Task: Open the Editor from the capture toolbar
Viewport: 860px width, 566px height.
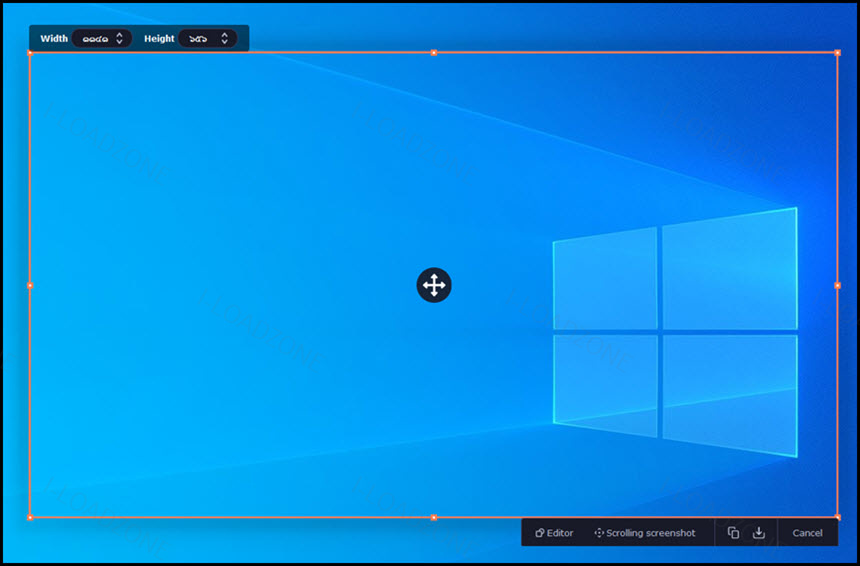Action: point(554,533)
